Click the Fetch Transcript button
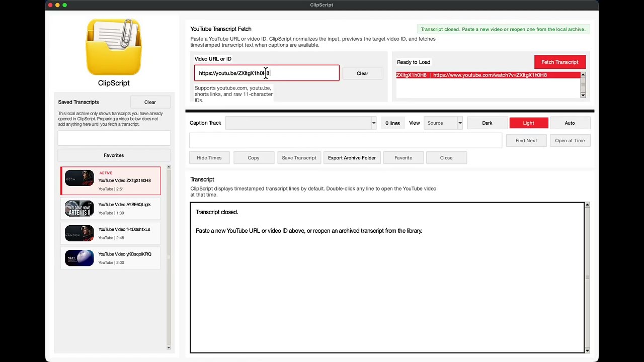Screen dimensions: 644x362 (x=560, y=62)
